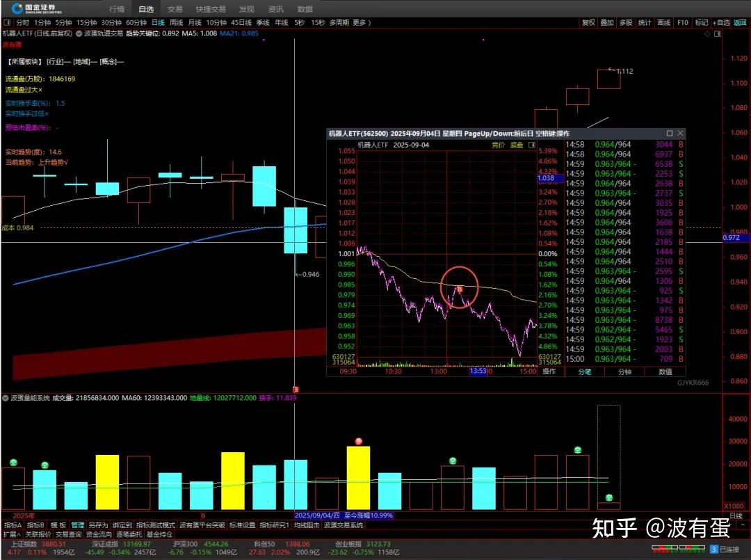Select the 指标A tab
The width and height of the screenshot is (751, 560).
[13, 525]
